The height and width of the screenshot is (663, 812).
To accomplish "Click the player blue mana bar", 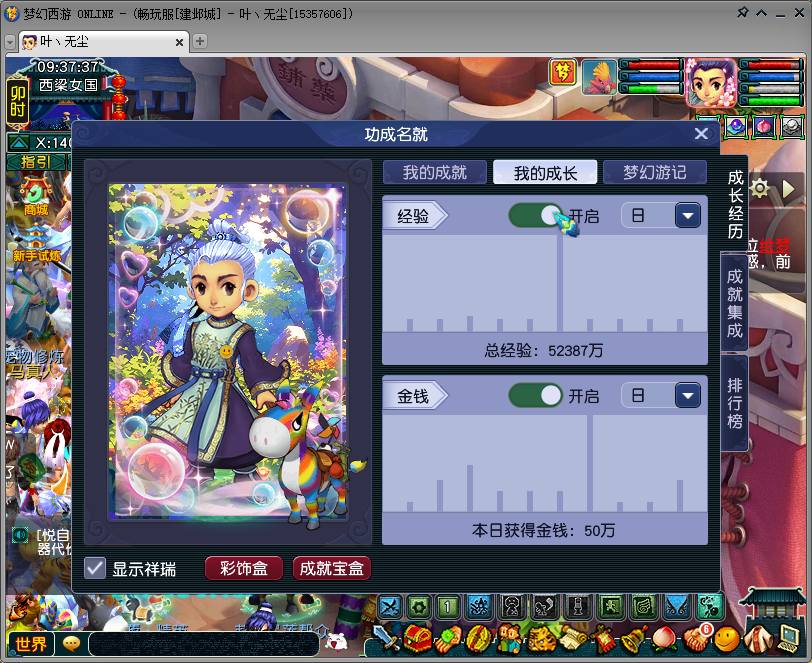I will pos(772,77).
